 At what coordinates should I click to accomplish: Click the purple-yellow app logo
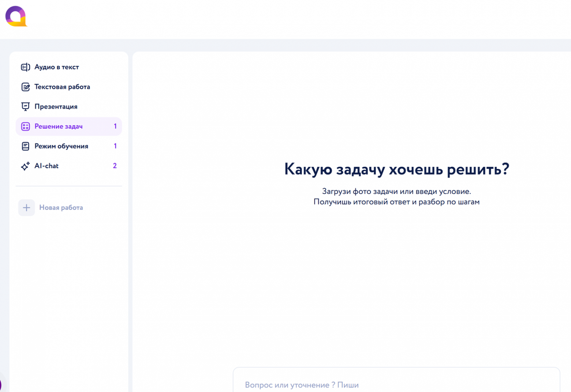[x=16, y=16]
